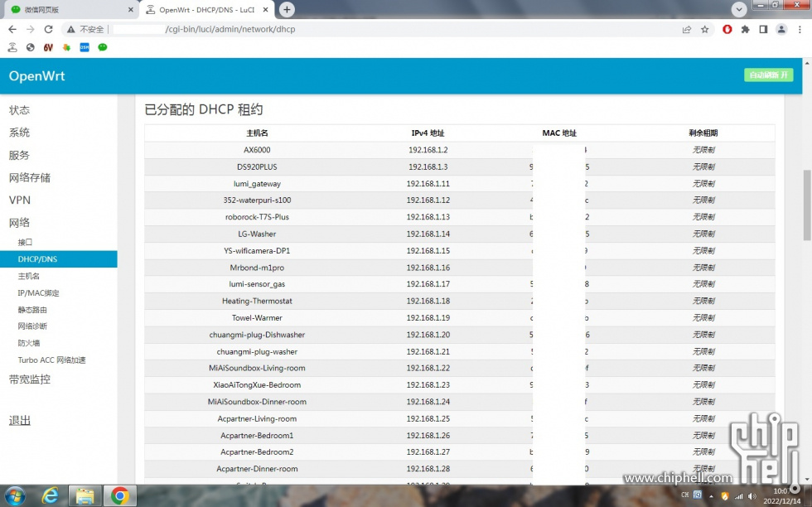Open File Explorer from the taskbar

coord(85,495)
